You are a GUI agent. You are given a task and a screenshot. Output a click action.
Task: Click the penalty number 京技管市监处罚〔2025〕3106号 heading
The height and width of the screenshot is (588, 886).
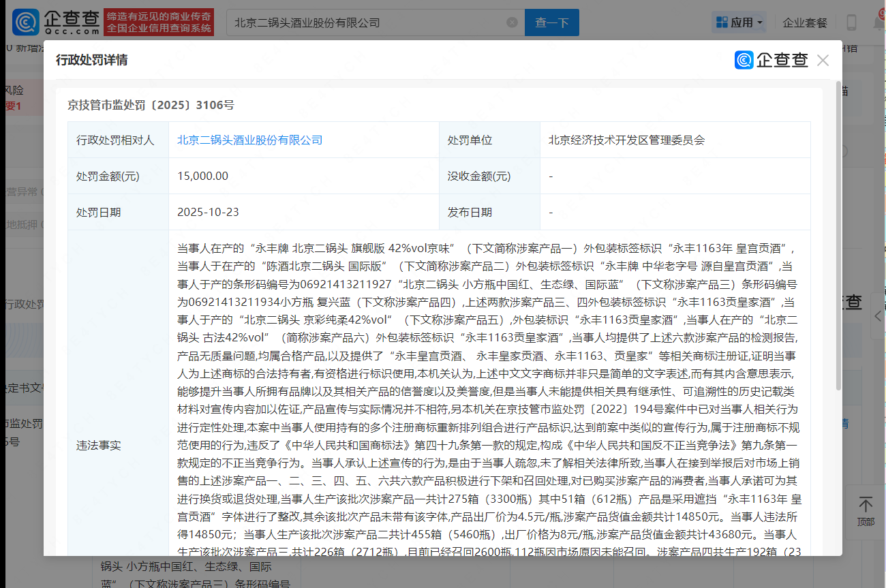point(151,105)
